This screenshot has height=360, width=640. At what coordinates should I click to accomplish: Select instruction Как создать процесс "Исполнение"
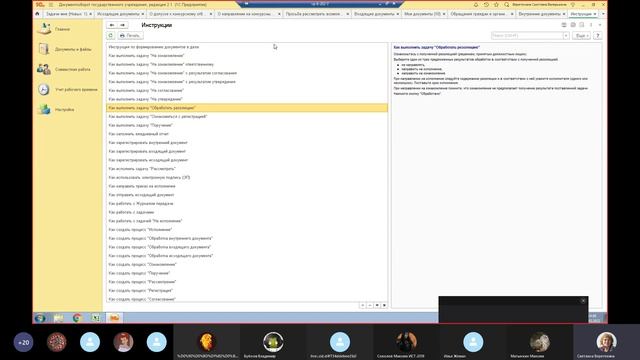[247, 229]
